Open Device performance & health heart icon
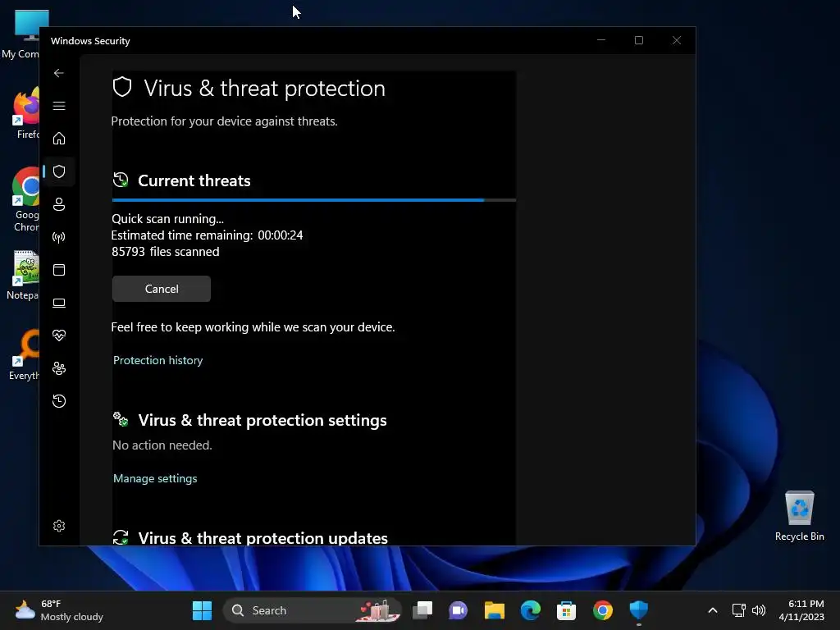The width and height of the screenshot is (840, 630). click(59, 336)
